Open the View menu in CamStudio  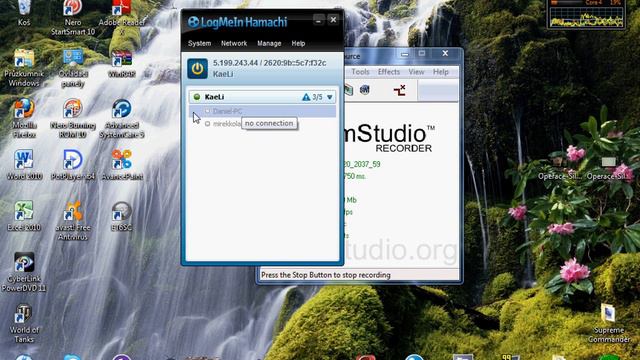(416, 72)
